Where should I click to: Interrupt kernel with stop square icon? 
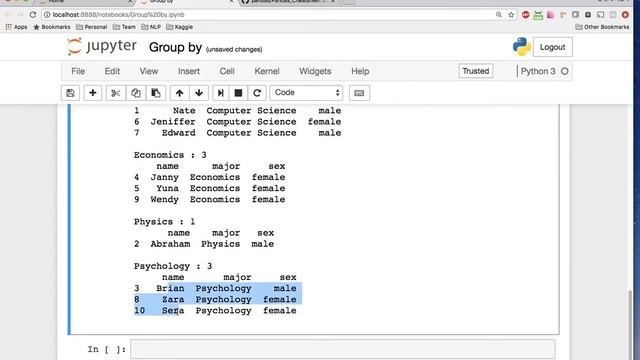tap(238, 93)
